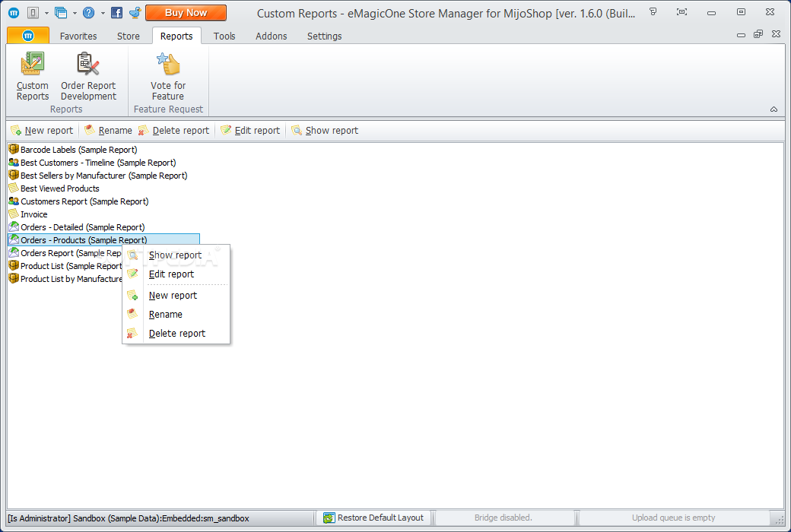
Task: Click Show report in the toolbar
Action: (325, 131)
